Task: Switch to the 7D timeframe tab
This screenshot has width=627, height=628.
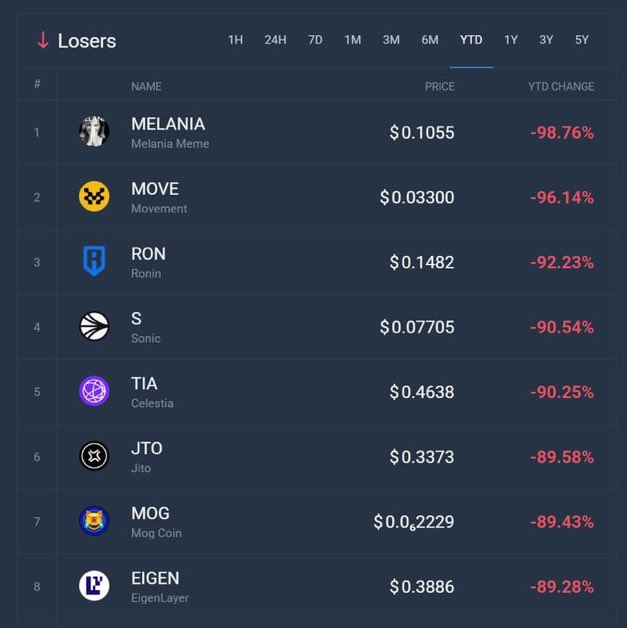Action: tap(315, 40)
